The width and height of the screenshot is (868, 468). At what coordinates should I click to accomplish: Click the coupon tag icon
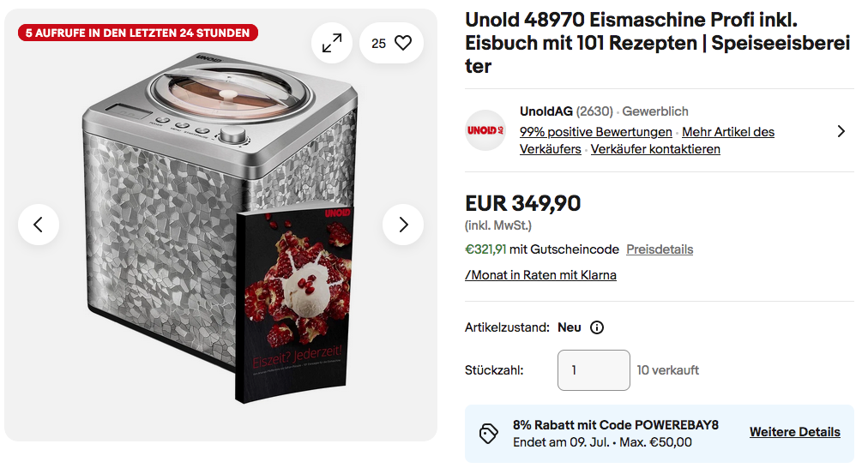click(488, 434)
